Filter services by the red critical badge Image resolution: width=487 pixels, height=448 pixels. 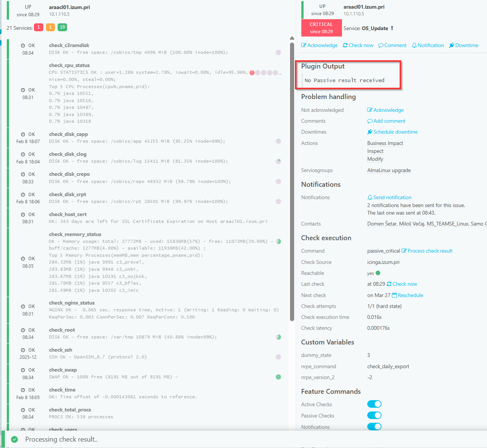tap(38, 27)
